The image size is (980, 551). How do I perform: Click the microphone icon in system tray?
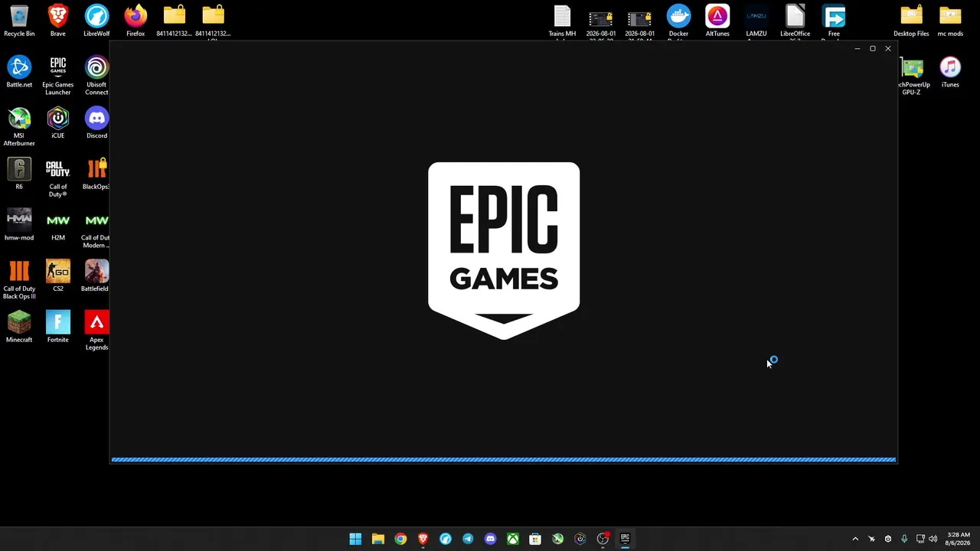904,539
